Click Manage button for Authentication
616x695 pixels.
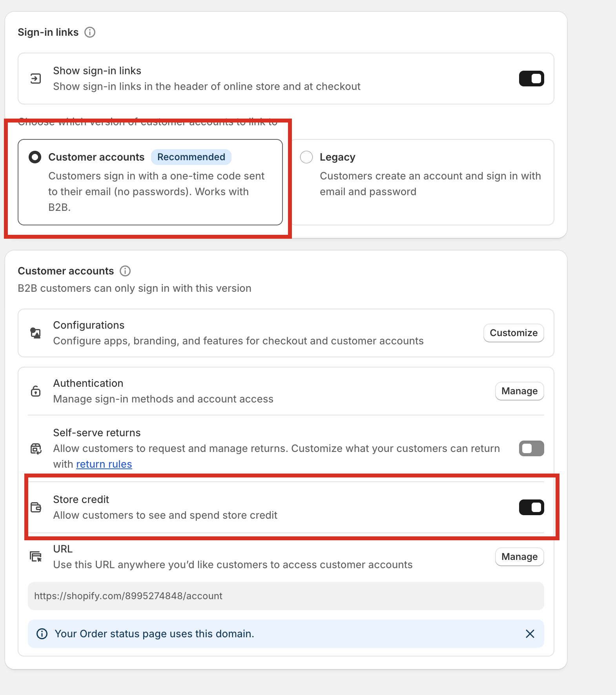click(519, 391)
